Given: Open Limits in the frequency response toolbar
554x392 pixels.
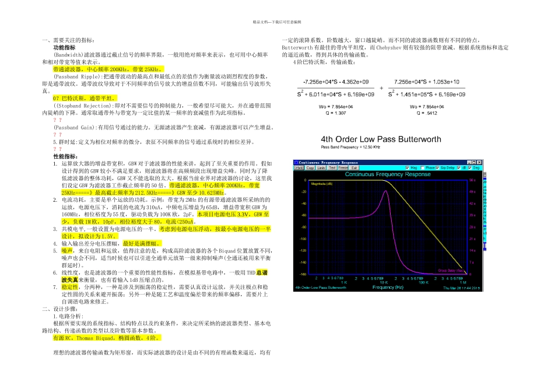Looking at the screenshot, I should (321, 168).
